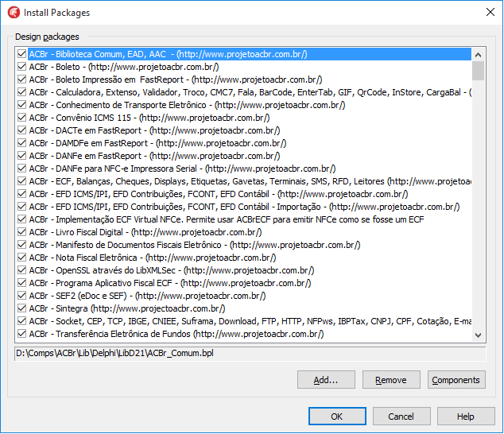Uncheck DANFe para NFC-e Impressora Serial checkbox
Screen dimensions: 504x434
[21, 169]
